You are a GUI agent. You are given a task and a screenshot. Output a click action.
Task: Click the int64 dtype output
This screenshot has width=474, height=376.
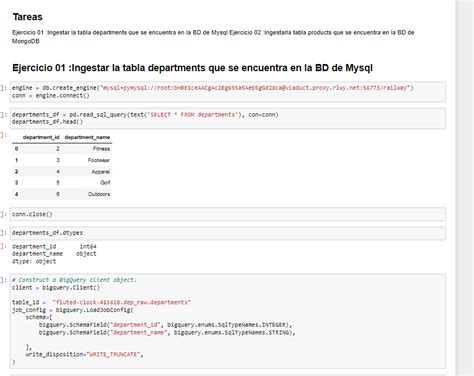tap(88, 247)
